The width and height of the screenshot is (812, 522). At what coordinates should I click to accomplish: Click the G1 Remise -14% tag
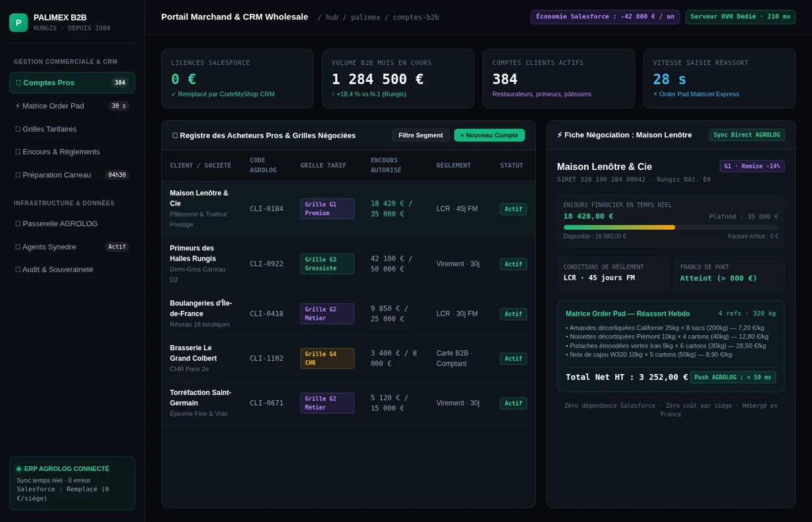[752, 166]
